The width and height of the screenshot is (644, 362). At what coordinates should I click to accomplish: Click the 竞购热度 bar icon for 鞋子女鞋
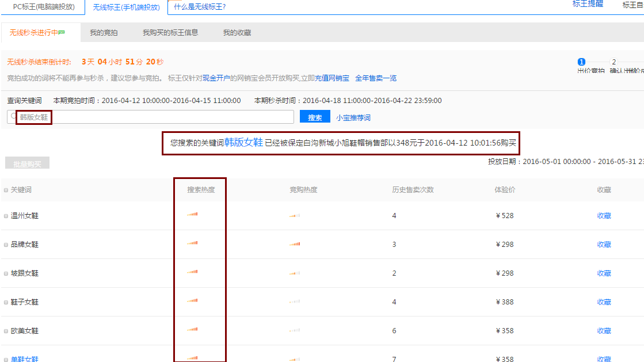tap(295, 302)
